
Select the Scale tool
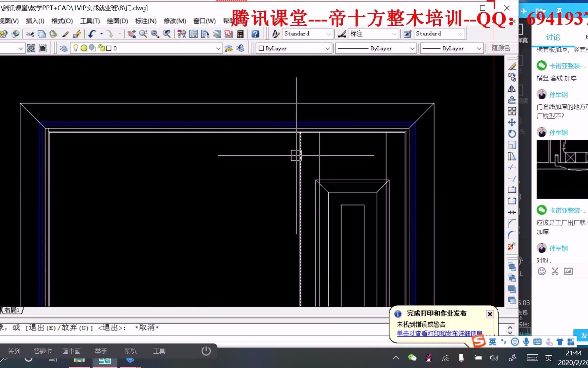tap(512, 145)
